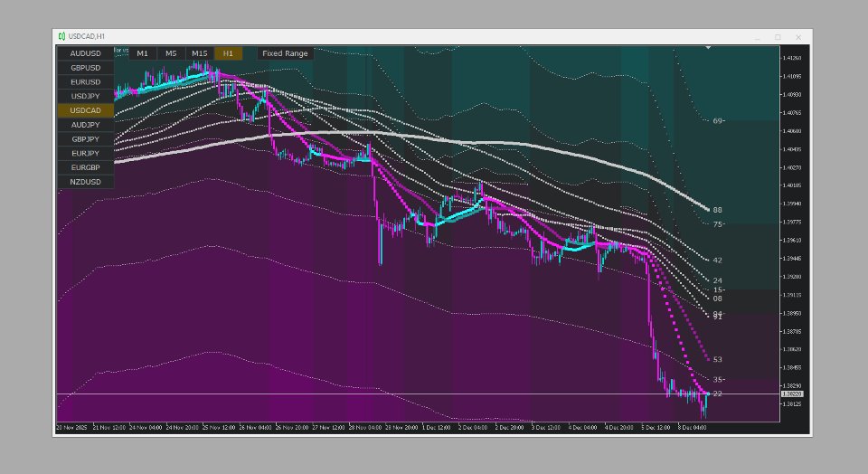Click the active H1 timeframe button
Image resolution: width=868 pixels, height=474 pixels.
228,53
